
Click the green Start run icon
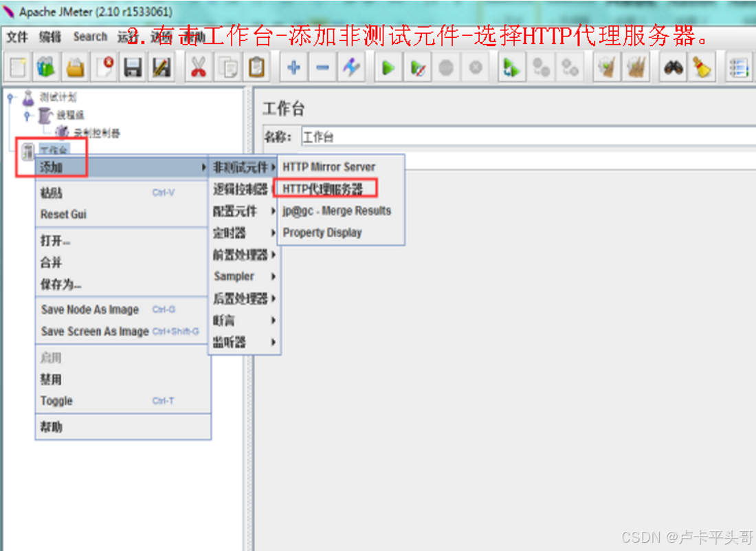(388, 67)
